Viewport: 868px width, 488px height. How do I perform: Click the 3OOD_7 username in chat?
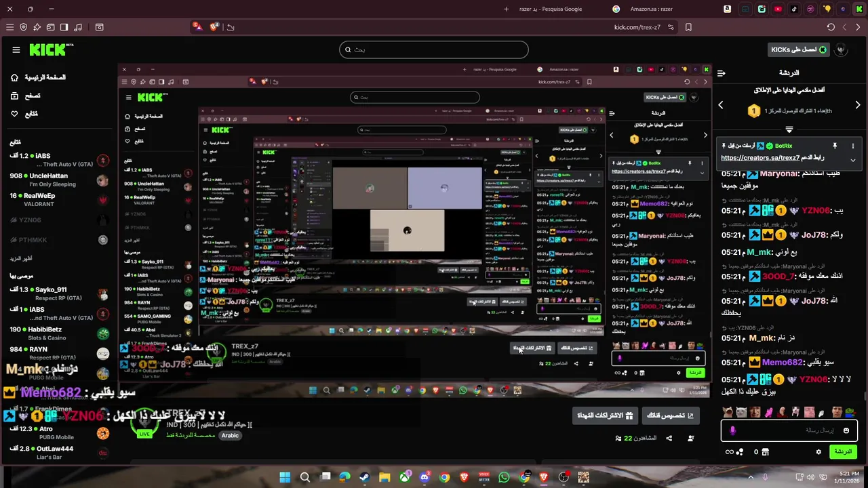(778, 277)
